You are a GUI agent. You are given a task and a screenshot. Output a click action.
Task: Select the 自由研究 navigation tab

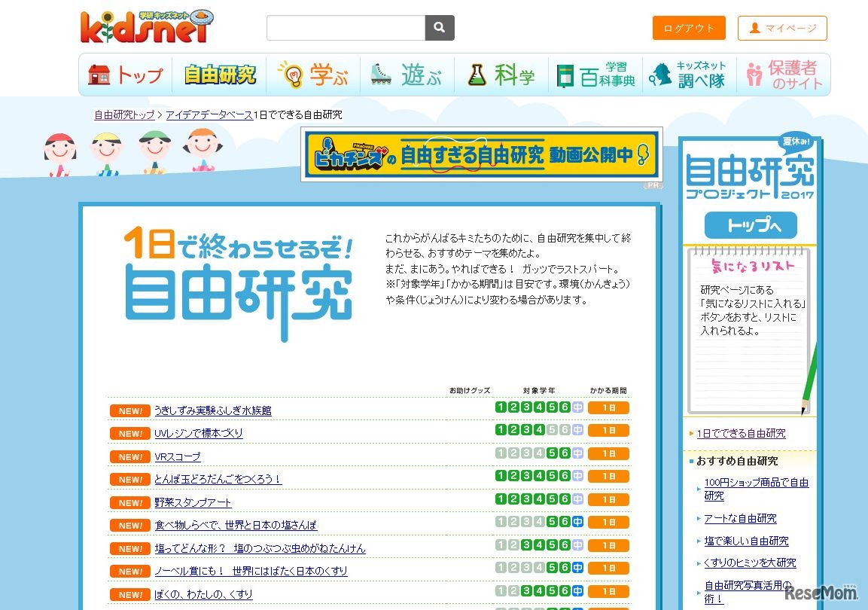[x=220, y=75]
